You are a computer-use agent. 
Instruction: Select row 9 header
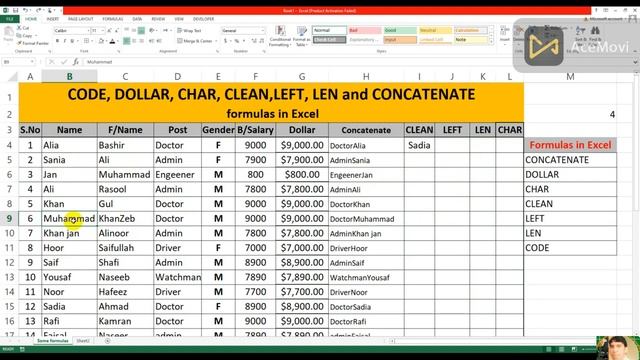[x=9, y=218]
